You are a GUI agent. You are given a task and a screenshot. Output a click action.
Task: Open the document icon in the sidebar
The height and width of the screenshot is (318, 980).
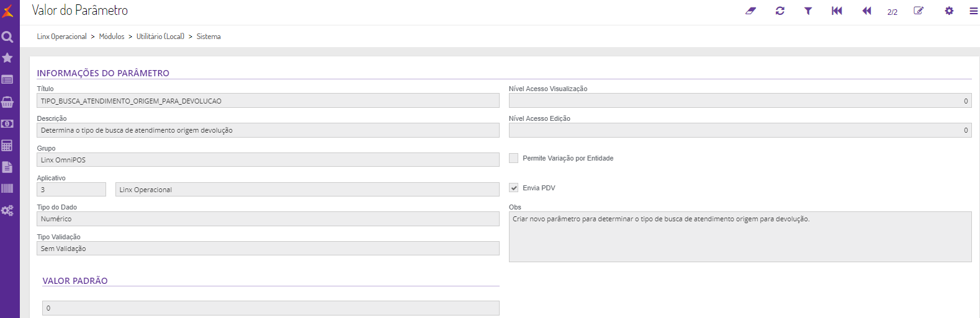coord(7,167)
